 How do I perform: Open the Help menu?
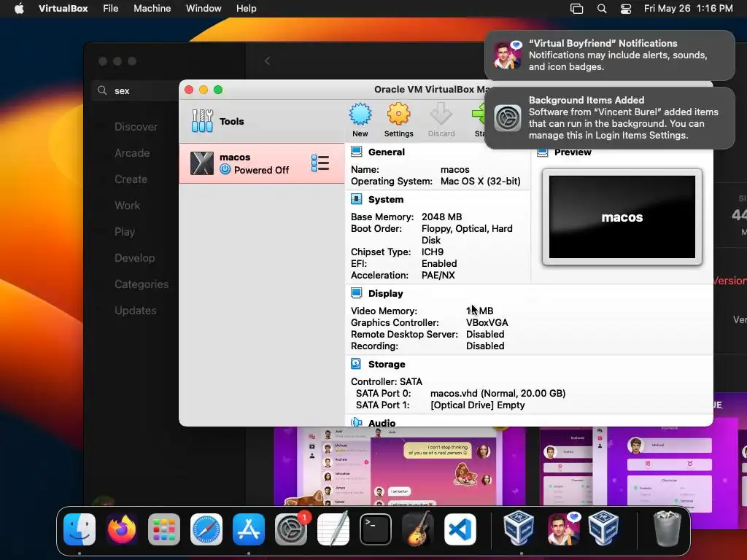(247, 9)
